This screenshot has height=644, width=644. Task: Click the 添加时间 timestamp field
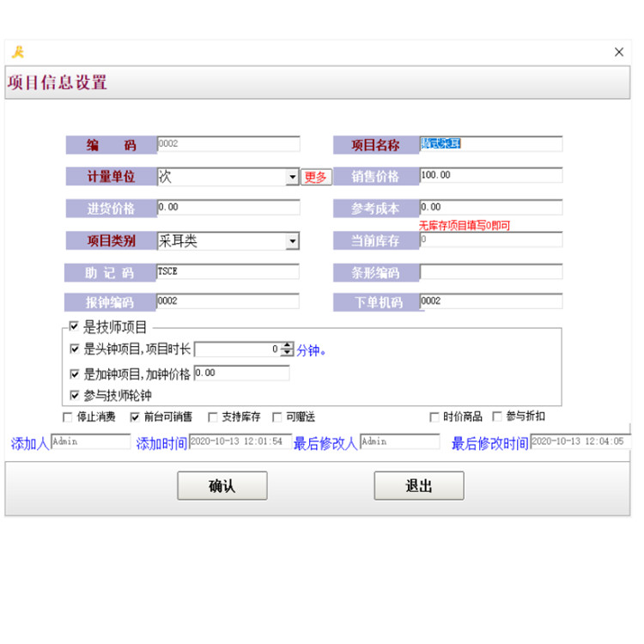click(x=240, y=441)
